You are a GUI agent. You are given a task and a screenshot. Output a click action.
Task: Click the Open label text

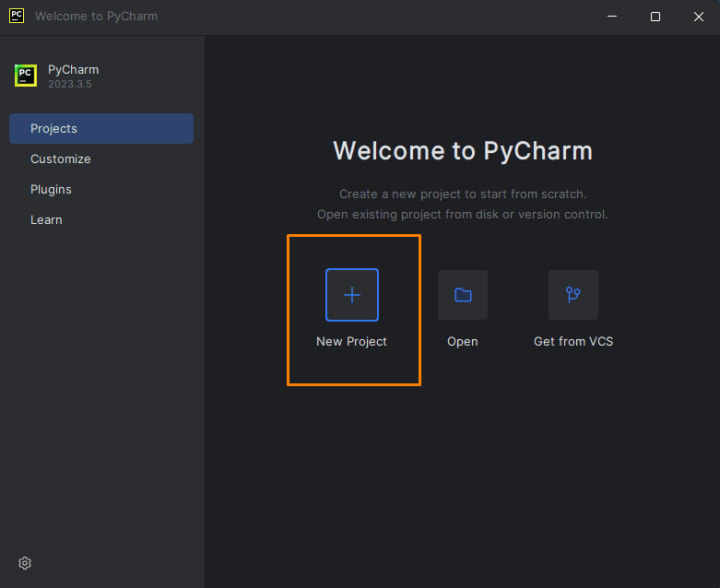462,342
